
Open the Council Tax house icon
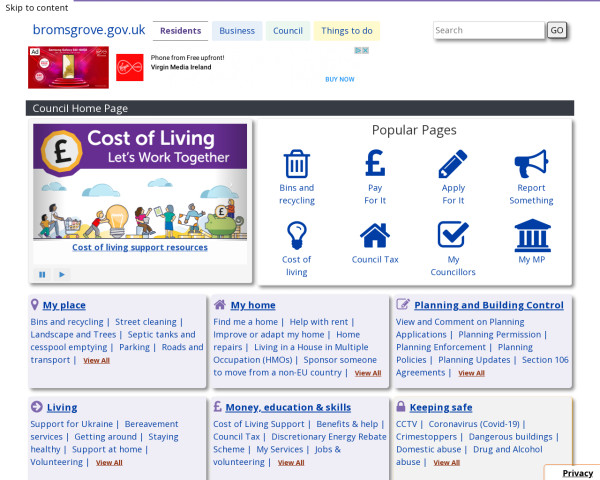[x=375, y=235]
